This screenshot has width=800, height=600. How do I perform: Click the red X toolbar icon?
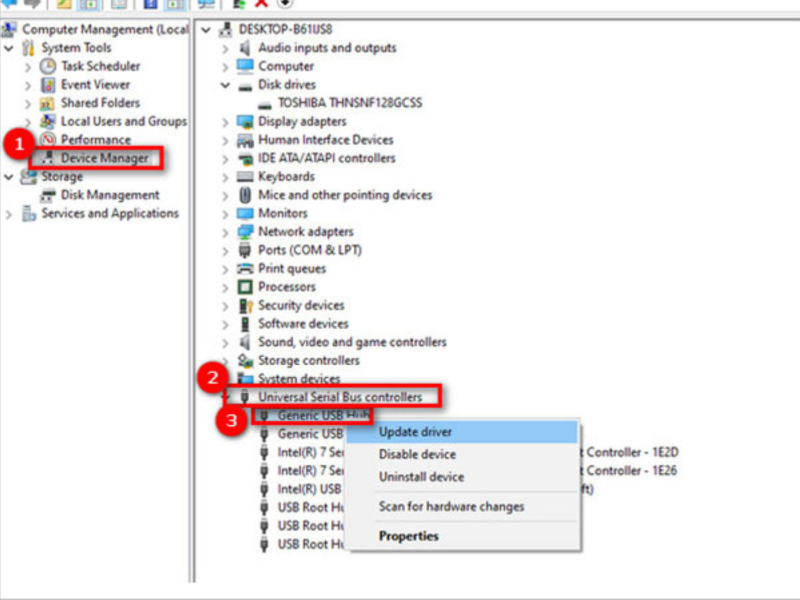click(262, 4)
